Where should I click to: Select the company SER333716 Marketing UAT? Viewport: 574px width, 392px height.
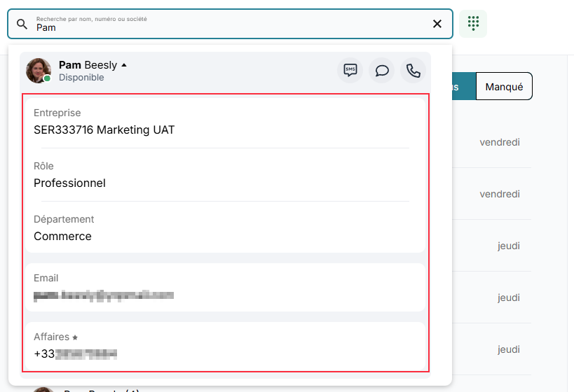104,129
